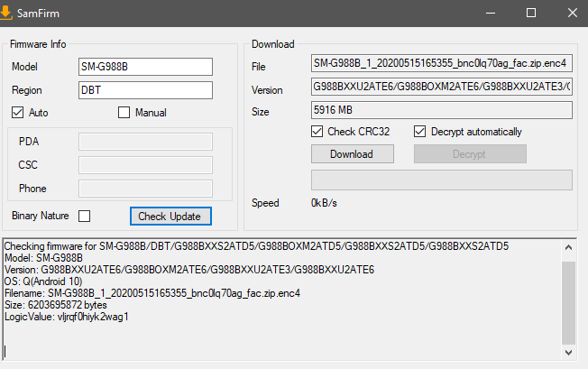Minimize the SamFirm window
Image resolution: width=588 pixels, height=369 pixels.
click(x=491, y=14)
